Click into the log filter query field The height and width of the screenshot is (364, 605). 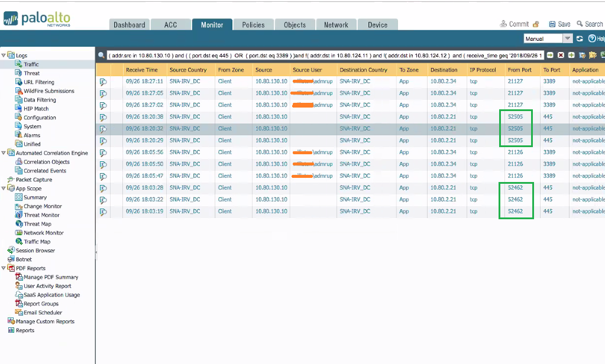click(325, 55)
